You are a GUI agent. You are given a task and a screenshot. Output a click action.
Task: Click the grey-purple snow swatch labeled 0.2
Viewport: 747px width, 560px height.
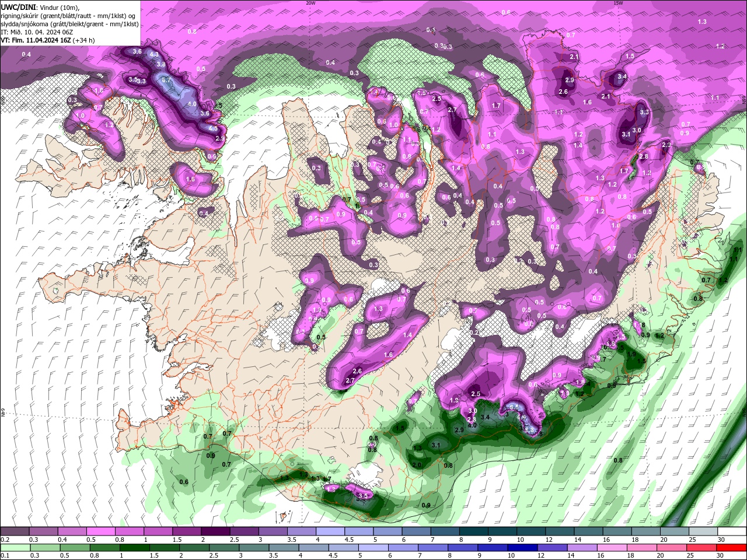pyautogui.click(x=15, y=531)
